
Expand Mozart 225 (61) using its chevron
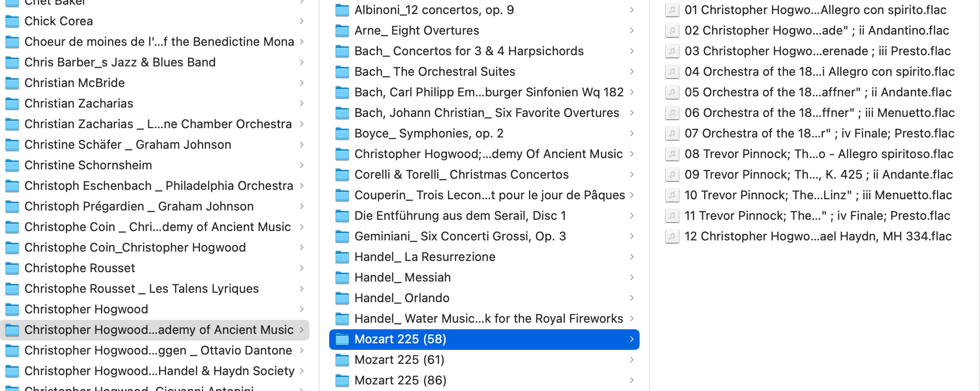click(x=632, y=360)
